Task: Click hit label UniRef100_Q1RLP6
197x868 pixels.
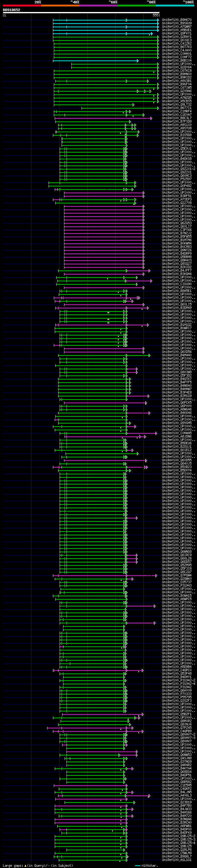Action: pyautogui.click(x=177, y=850)
